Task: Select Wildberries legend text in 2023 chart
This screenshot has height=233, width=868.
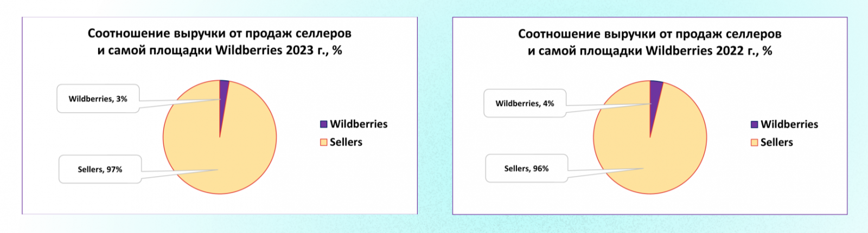Action: 359,124
